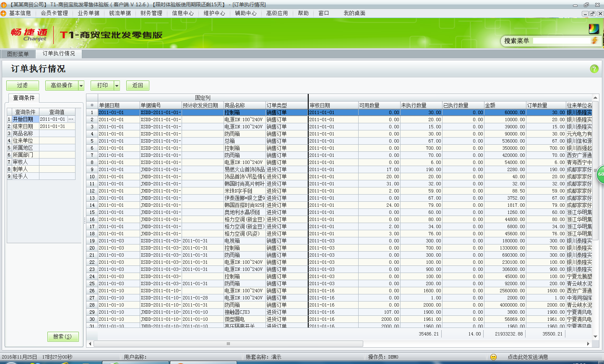Click the orange icon beside 基本信息
Viewport: 604px width, 364px height.
click(x=4, y=13)
